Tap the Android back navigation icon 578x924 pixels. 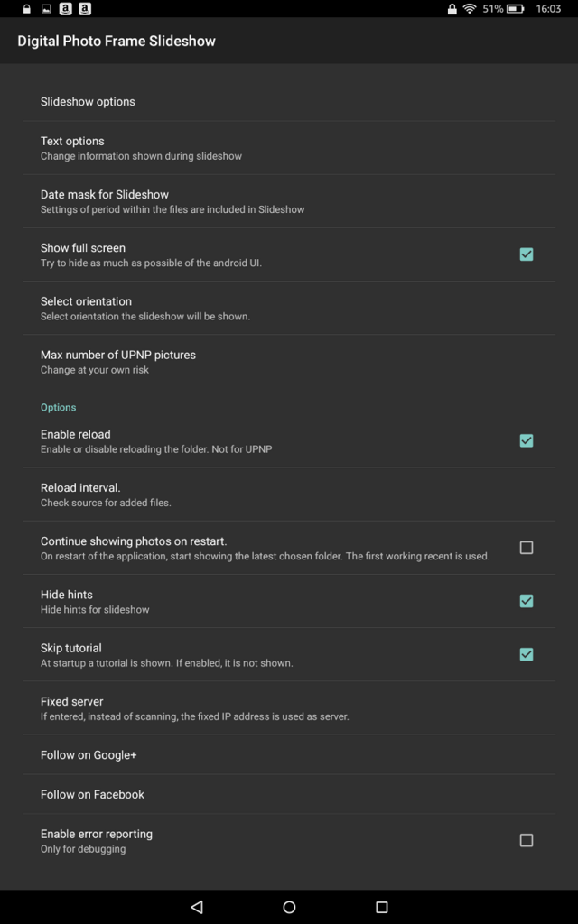tap(197, 906)
